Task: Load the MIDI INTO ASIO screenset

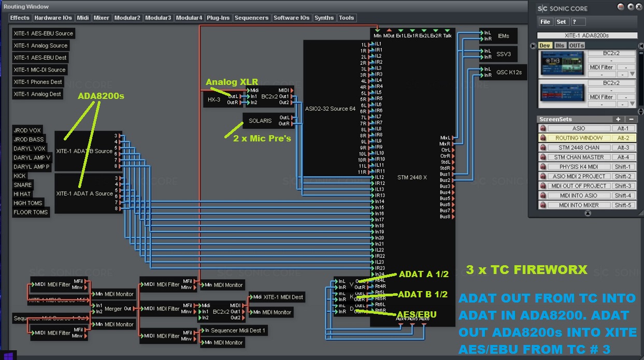Action: pyautogui.click(x=579, y=196)
